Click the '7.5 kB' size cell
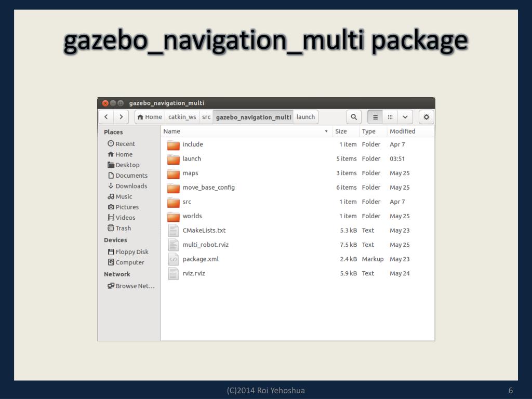532x399 pixels. 349,245
